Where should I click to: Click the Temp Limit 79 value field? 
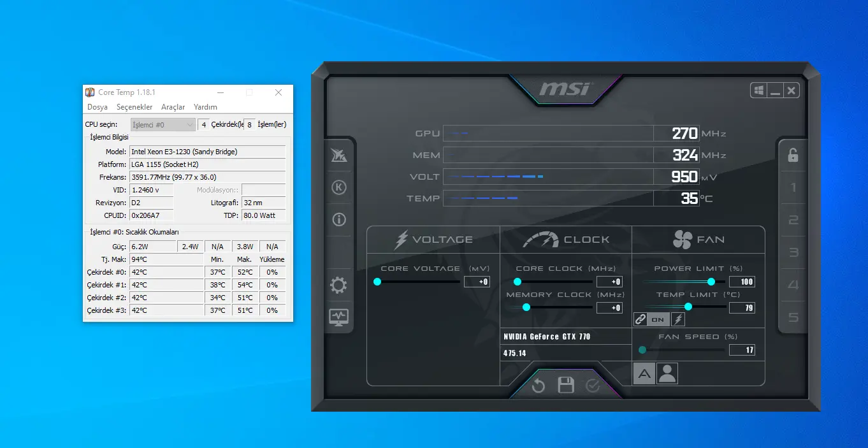742,308
